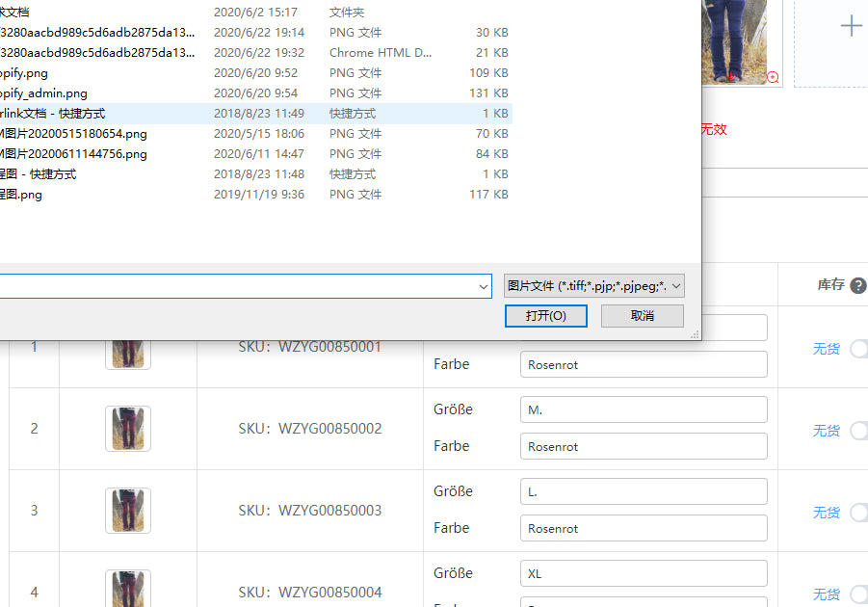Click the red magnifier zoom icon on image
Viewport: 868px width, 607px height.
click(773, 77)
